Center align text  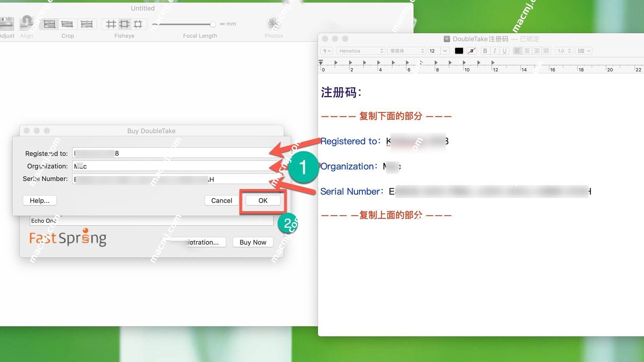pyautogui.click(x=527, y=51)
